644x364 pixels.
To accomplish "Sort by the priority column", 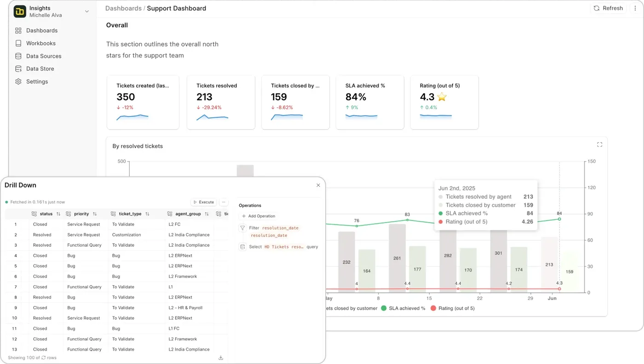I will [95, 214].
